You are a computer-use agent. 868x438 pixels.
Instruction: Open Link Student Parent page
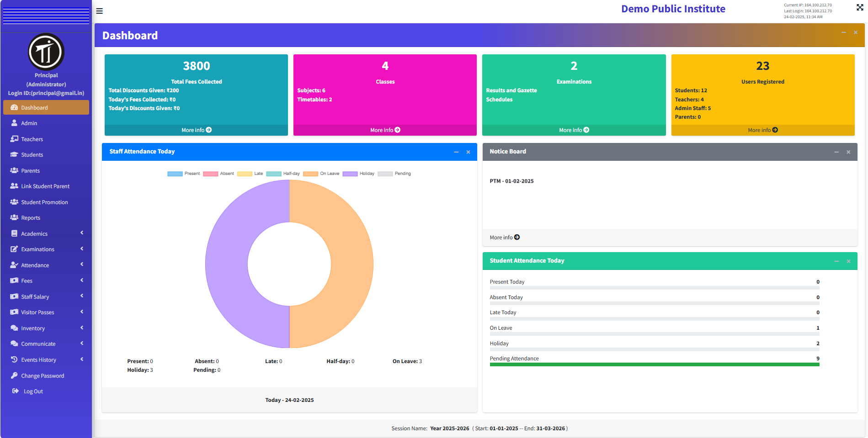tap(46, 186)
